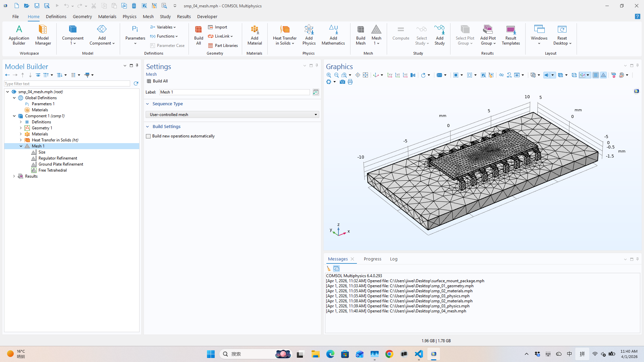Select the Go to XY View icon
The height and width of the screenshot is (362, 644).
(x=390, y=75)
